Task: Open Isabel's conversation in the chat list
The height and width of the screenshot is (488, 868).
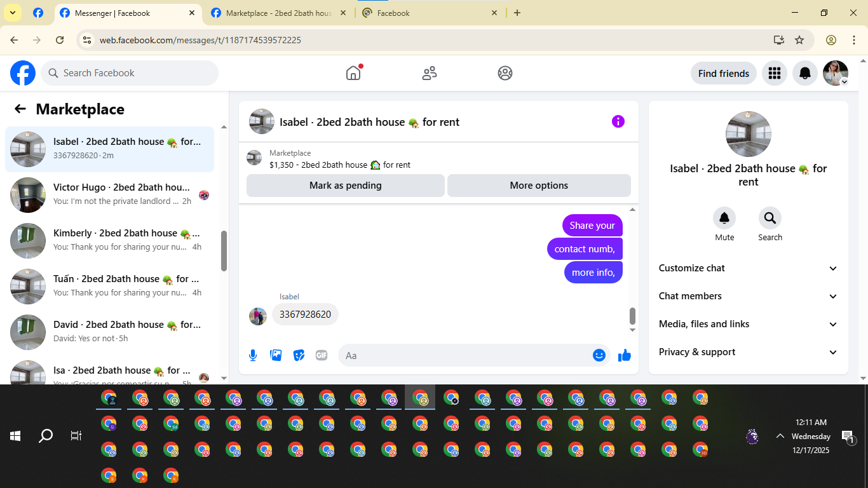Action: pos(109,149)
